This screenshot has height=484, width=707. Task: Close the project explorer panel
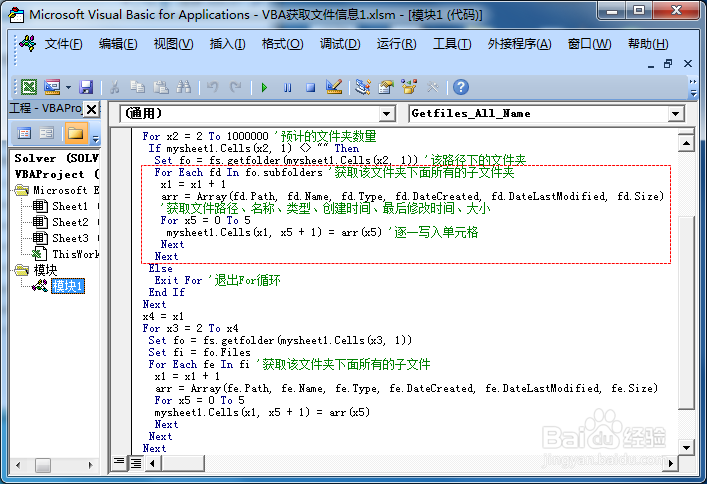92,109
